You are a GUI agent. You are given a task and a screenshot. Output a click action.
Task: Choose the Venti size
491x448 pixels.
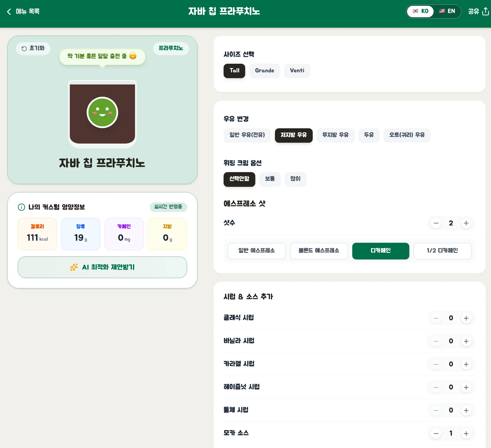coord(297,71)
